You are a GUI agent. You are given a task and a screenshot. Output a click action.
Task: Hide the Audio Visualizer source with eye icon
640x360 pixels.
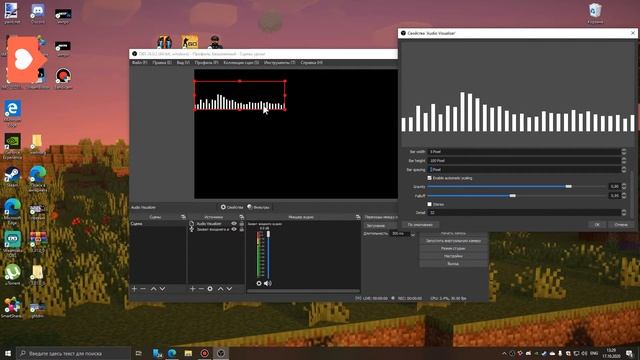click(x=234, y=224)
